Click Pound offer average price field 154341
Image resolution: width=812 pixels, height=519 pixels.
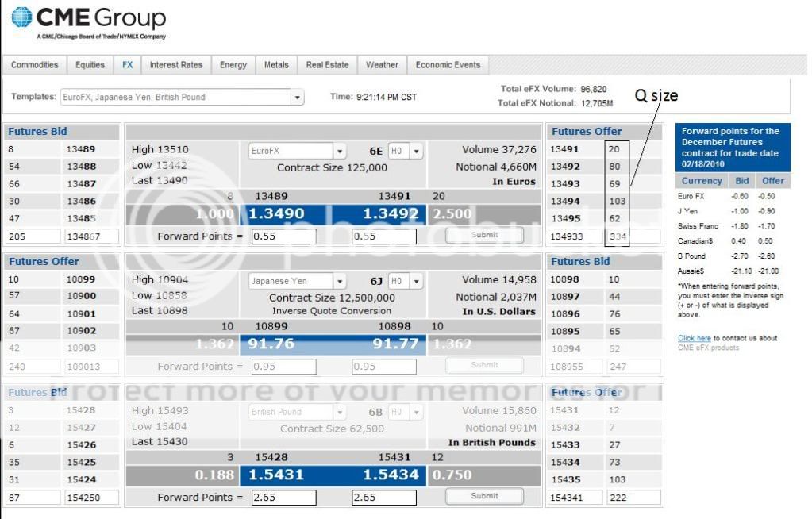point(575,498)
